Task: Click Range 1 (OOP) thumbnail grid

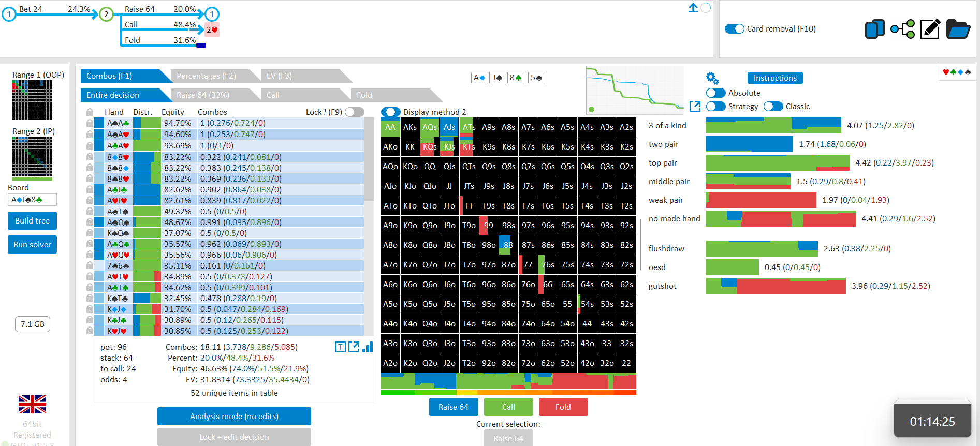Action: (32, 100)
